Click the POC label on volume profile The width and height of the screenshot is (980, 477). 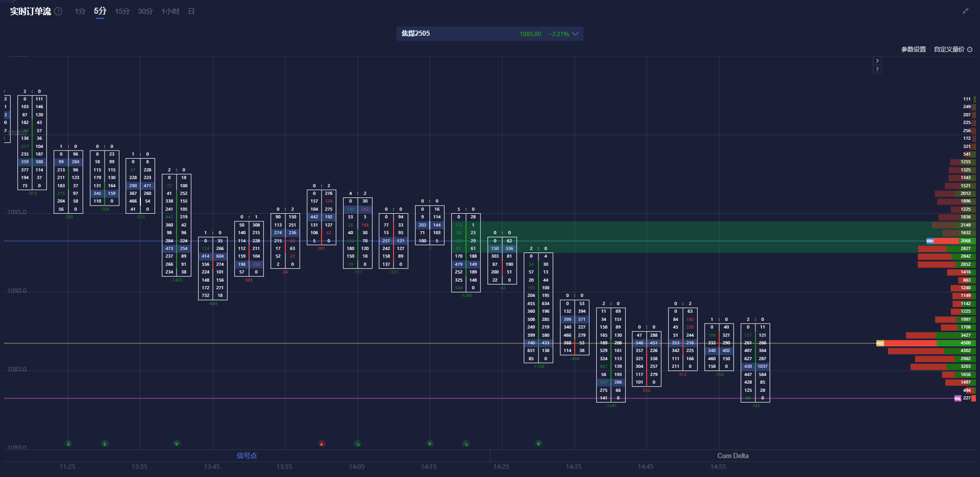coord(880,343)
